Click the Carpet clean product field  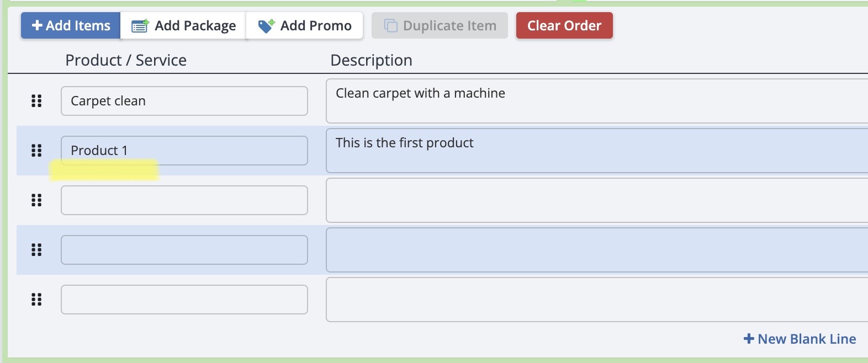(184, 101)
